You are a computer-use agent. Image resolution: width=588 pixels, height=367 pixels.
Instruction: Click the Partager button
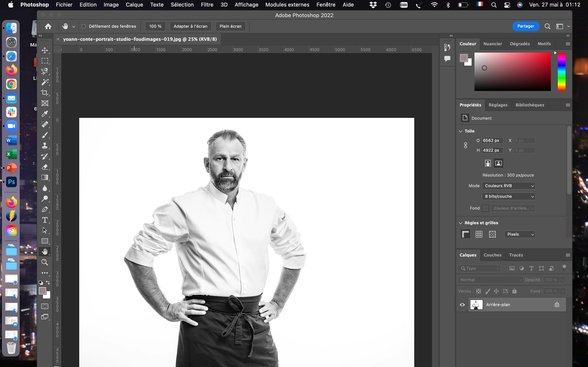click(526, 26)
